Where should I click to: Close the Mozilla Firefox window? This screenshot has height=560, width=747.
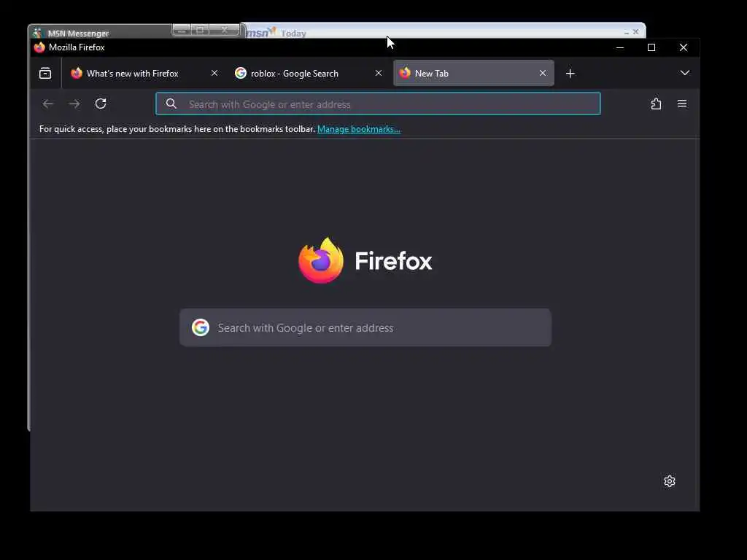pyautogui.click(x=683, y=47)
